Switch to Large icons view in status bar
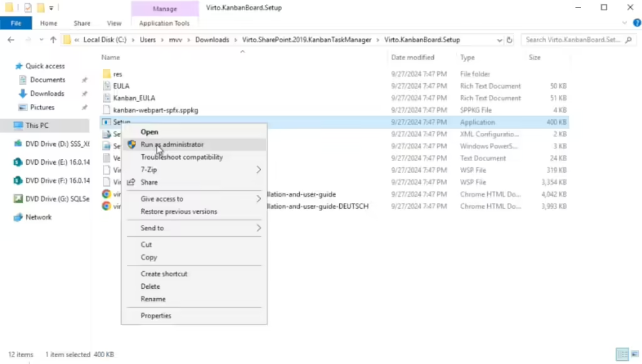This screenshot has height=364, width=642. [634, 354]
